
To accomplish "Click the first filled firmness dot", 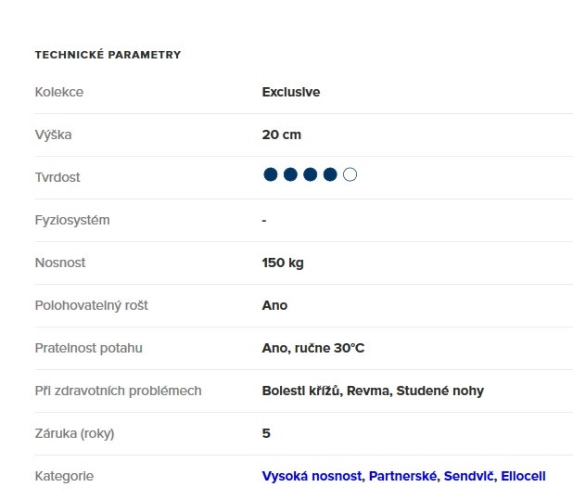I will pos(270,174).
